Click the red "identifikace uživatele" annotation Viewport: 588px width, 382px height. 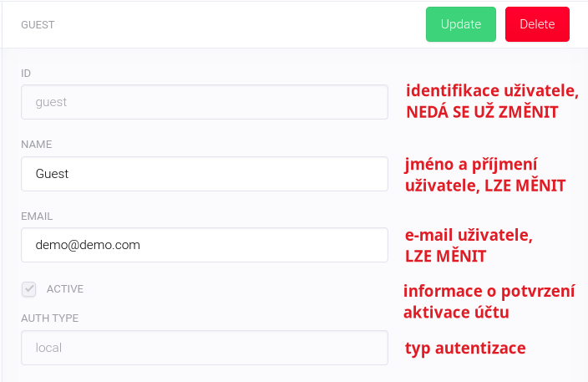pyautogui.click(x=491, y=91)
